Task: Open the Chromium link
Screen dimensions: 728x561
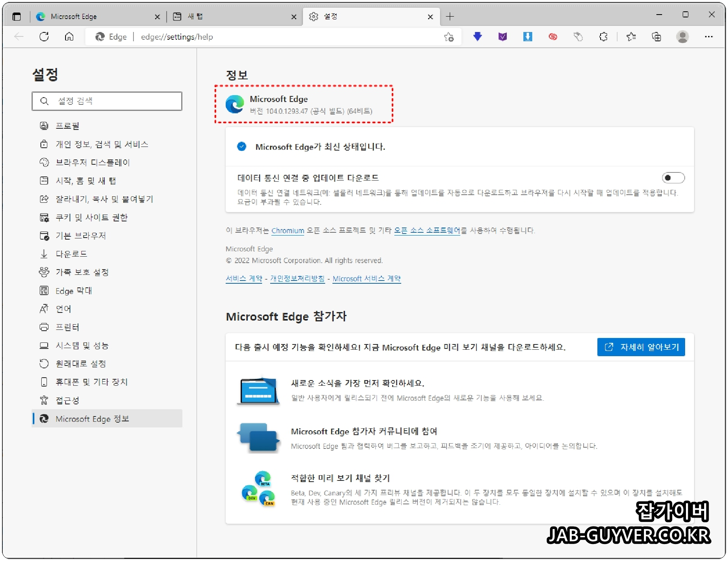Action: 288,231
